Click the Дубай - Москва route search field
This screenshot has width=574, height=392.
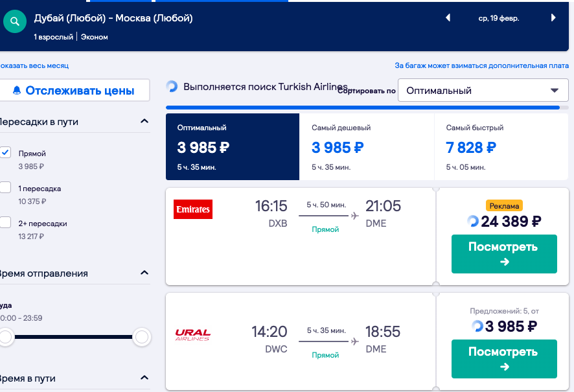point(113,18)
